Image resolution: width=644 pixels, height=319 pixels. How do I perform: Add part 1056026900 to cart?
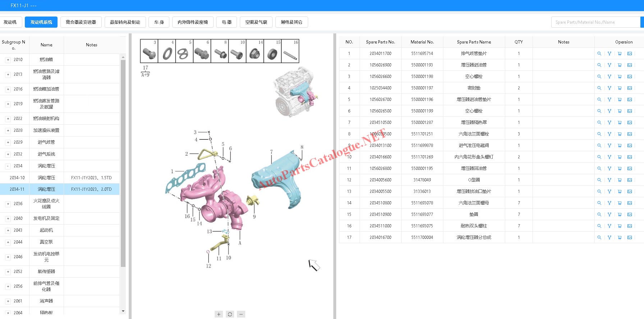point(620,65)
